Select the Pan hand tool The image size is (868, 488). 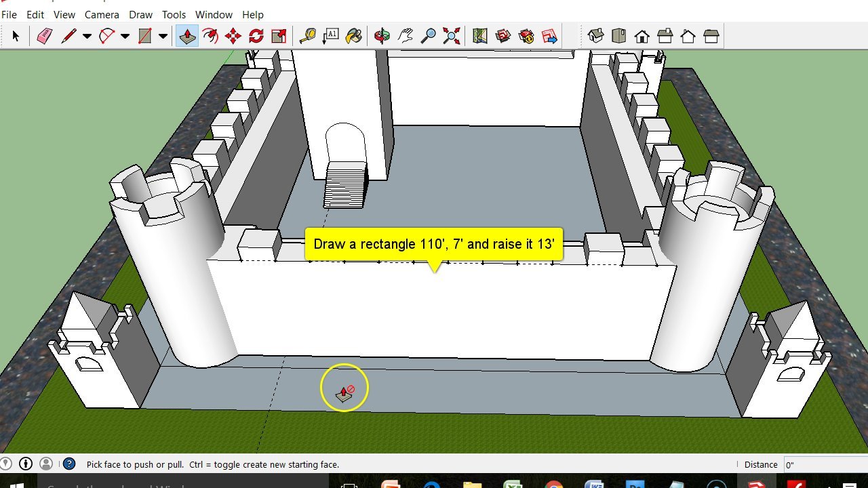click(406, 35)
